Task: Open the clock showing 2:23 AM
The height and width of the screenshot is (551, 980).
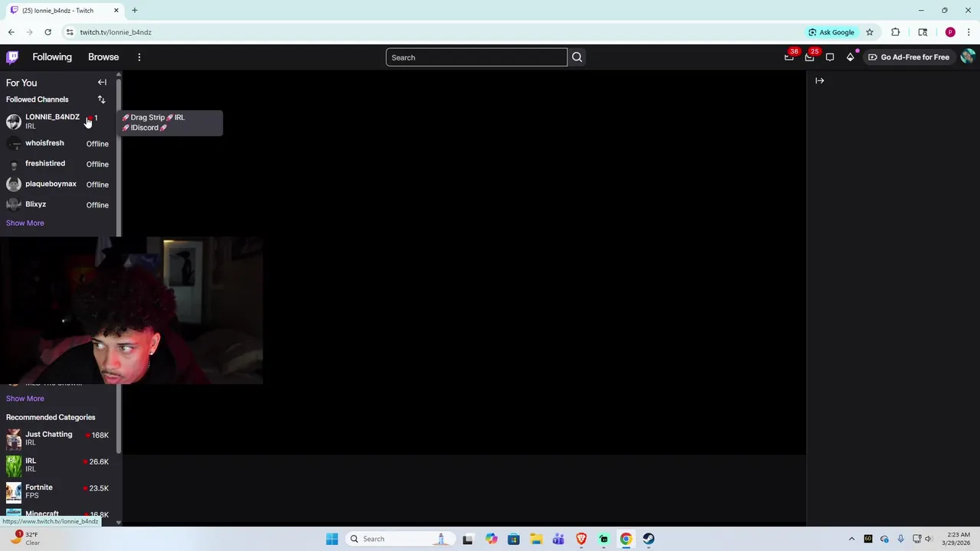Action: 958,539
